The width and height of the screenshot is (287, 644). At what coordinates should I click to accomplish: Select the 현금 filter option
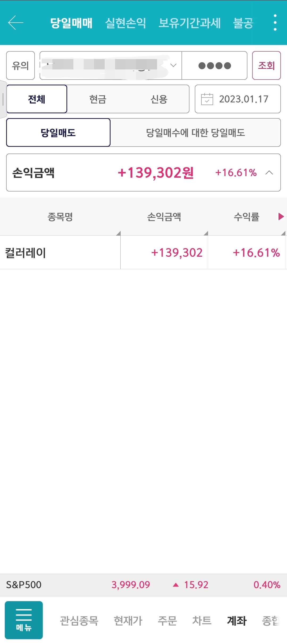tap(98, 99)
